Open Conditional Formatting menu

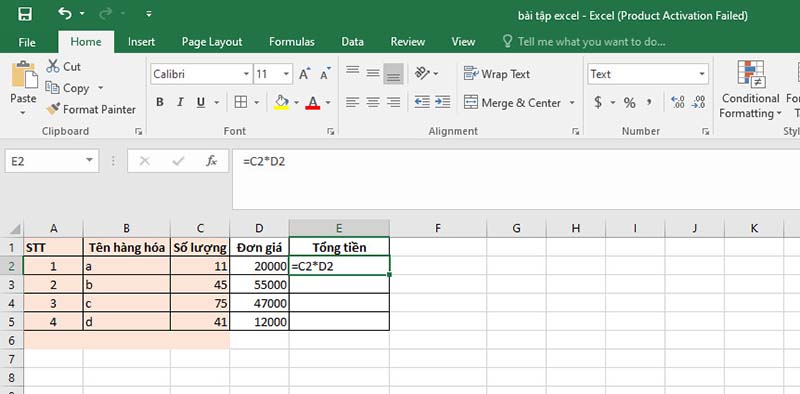click(750, 90)
